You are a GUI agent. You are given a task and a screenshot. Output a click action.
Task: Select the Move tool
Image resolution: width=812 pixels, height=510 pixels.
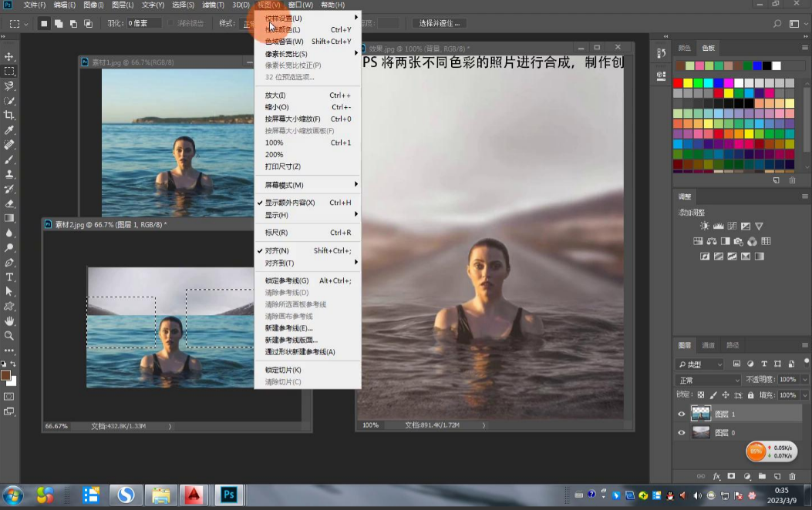point(9,56)
